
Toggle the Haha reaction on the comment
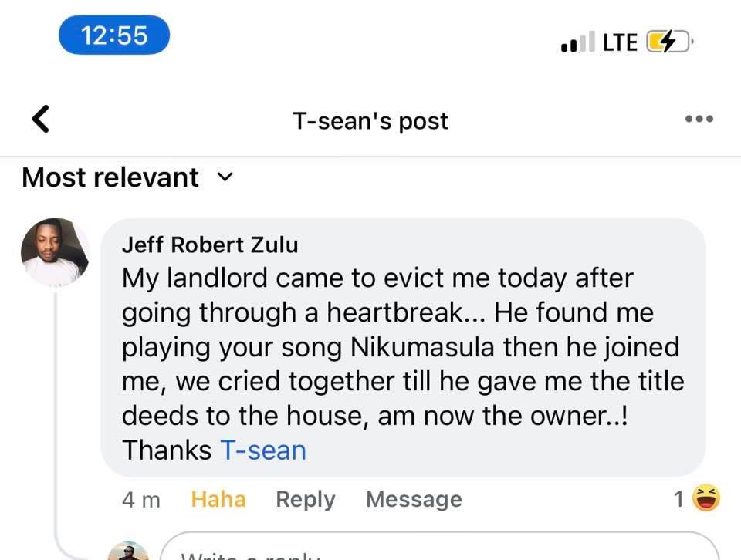coord(218,499)
